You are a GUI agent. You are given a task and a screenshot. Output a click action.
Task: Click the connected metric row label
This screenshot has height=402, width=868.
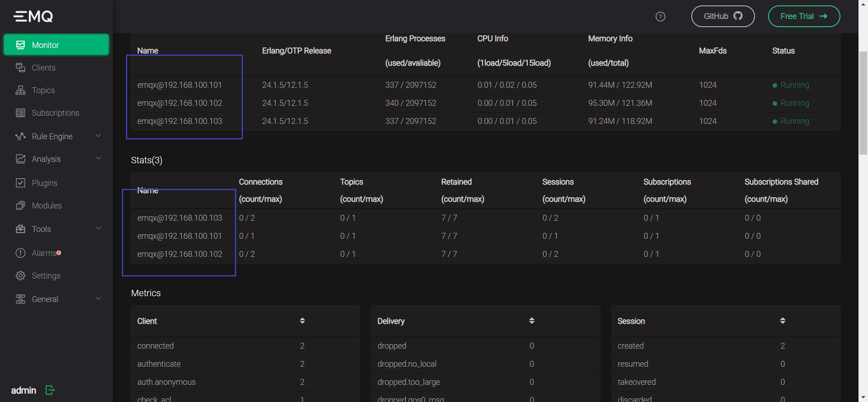point(156,346)
